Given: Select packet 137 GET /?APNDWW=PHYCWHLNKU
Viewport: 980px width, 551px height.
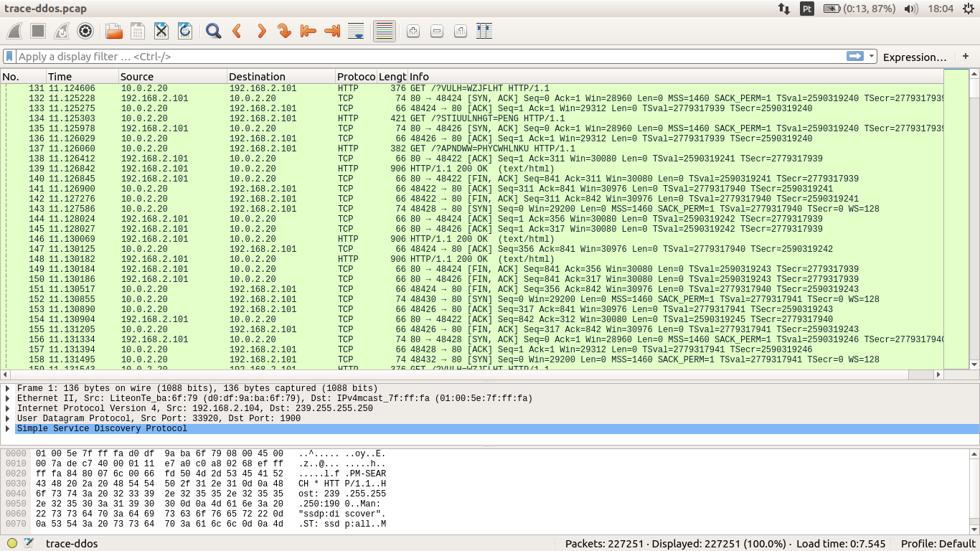Looking at the screenshot, I should (x=472, y=149).
